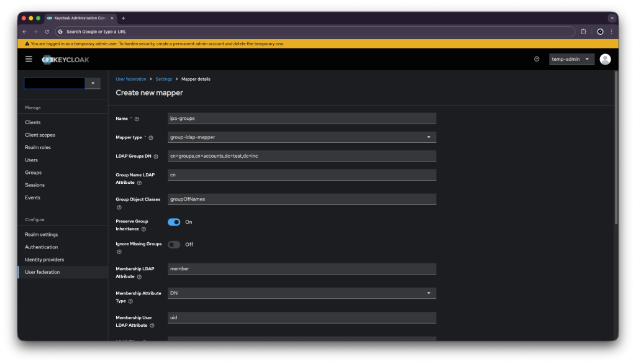The image size is (636, 364).
Task: Go to Clients in the sidebar
Action: click(33, 122)
